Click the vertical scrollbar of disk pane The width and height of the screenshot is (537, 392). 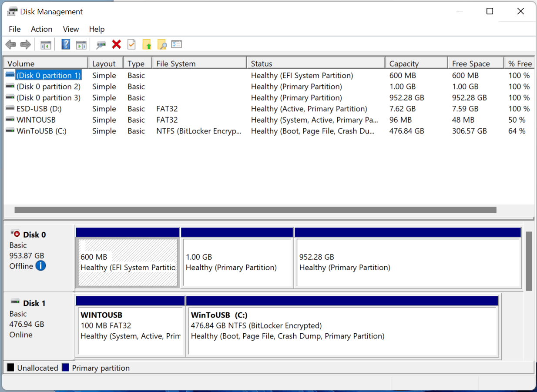[x=529, y=261]
